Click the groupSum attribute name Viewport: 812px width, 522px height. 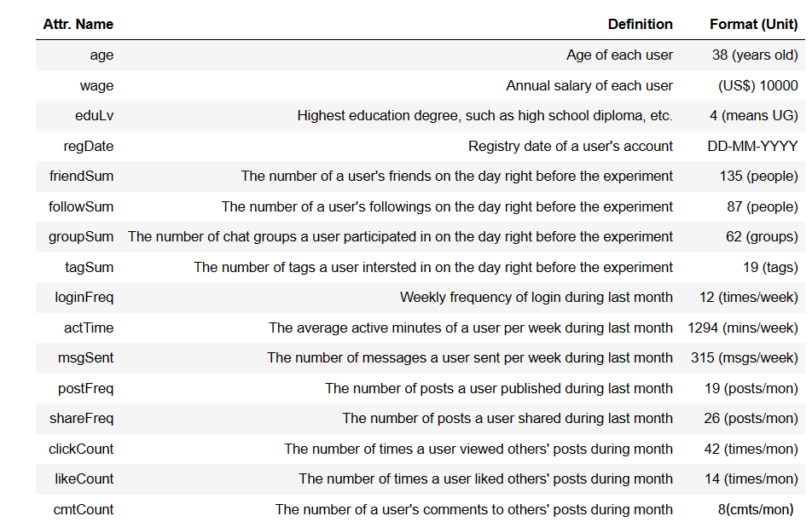81,237
